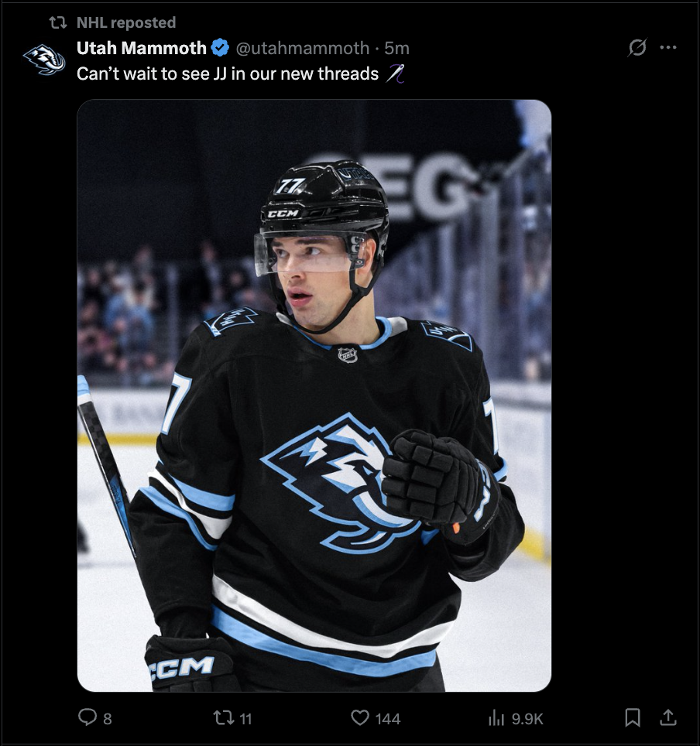Open the hockey player jersey photo

(x=314, y=395)
